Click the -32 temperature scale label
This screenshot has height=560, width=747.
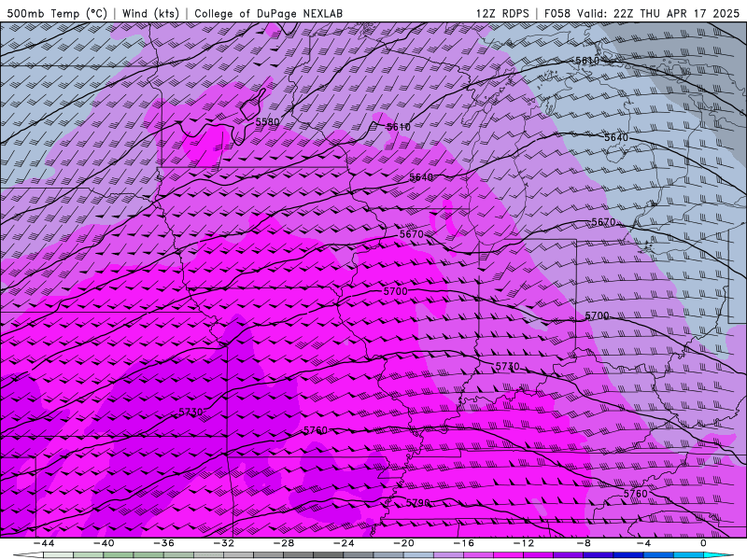pyautogui.click(x=224, y=543)
